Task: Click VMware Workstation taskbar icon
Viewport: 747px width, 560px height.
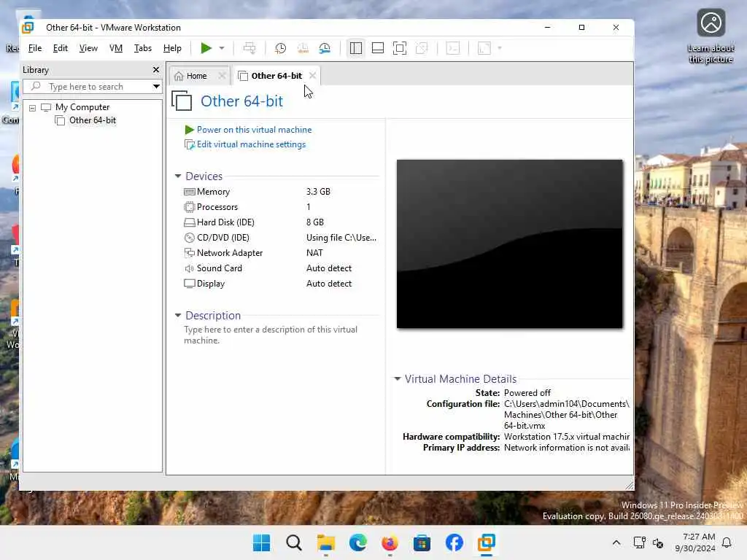Action: (487, 542)
